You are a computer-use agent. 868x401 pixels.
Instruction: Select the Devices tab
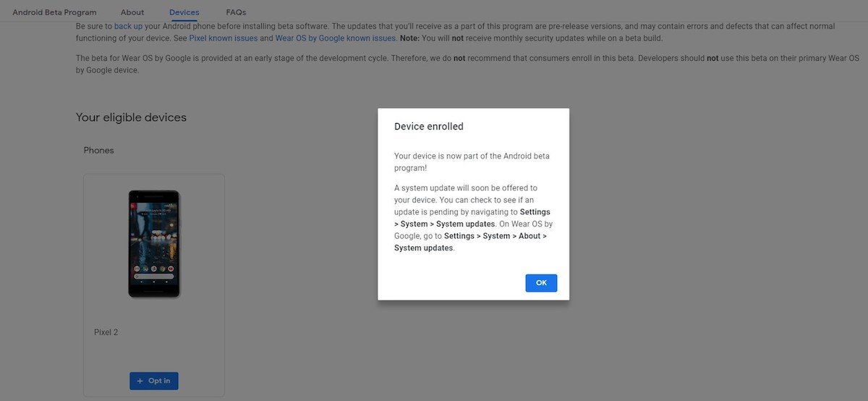click(x=184, y=12)
